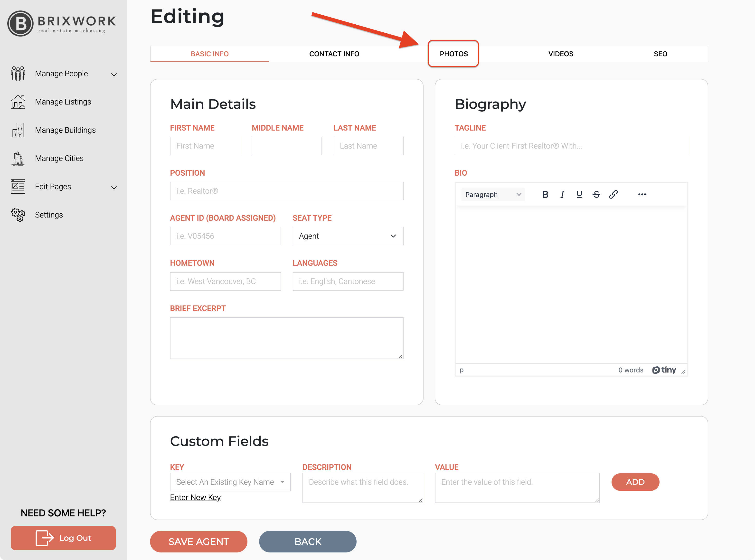The height and width of the screenshot is (560, 755).
Task: Insert link using chain icon
Action: coord(613,194)
